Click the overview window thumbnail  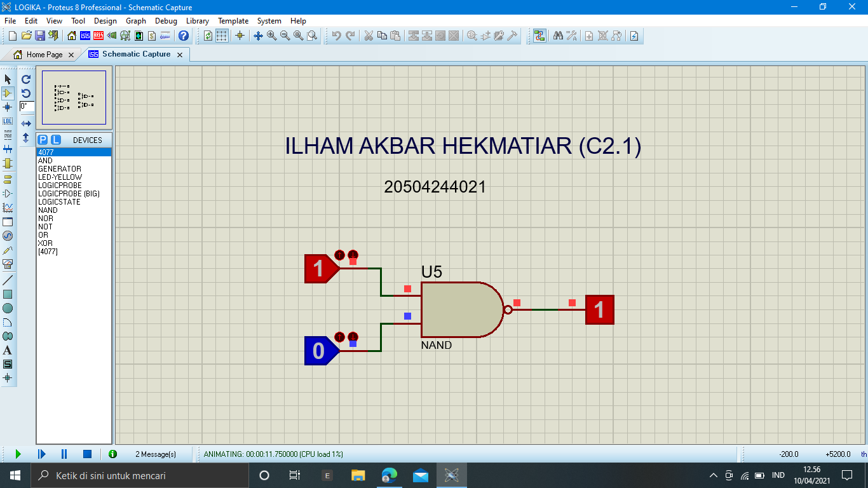coord(74,97)
